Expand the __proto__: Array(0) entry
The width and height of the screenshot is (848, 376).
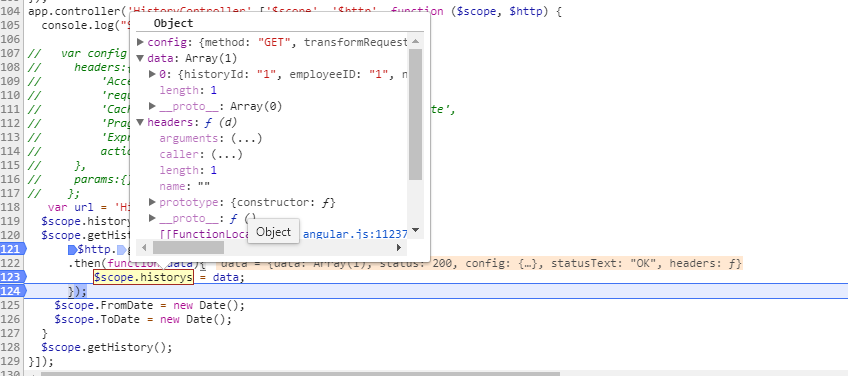[153, 106]
